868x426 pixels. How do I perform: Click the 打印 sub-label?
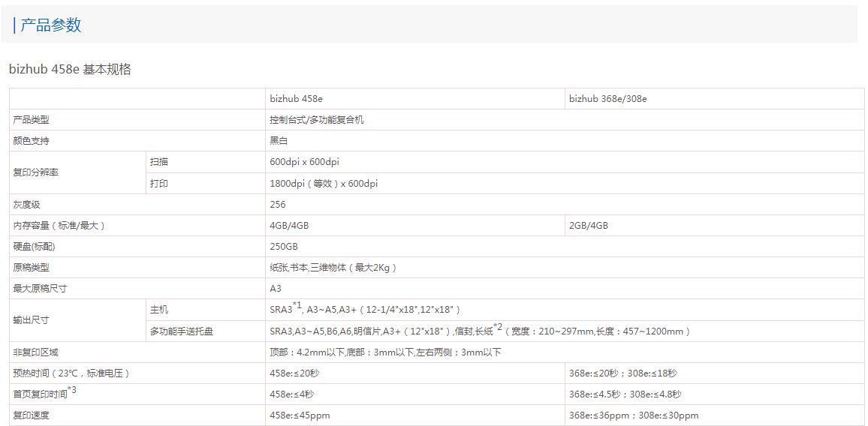(159, 183)
